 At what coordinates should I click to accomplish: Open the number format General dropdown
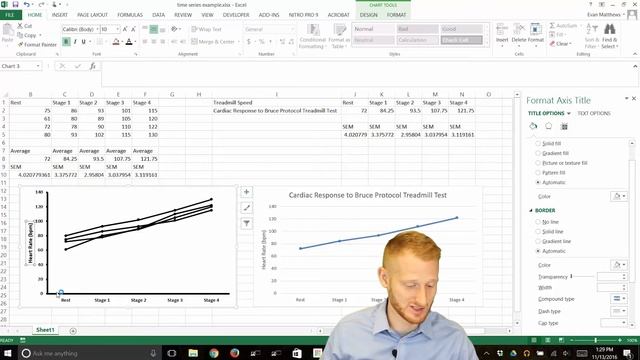point(292,29)
